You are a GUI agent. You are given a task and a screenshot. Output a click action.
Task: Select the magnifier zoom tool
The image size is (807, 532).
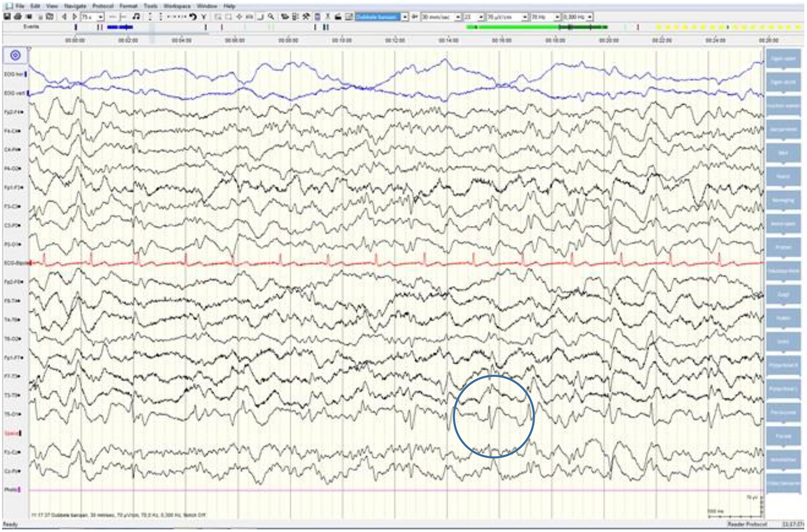click(271, 17)
